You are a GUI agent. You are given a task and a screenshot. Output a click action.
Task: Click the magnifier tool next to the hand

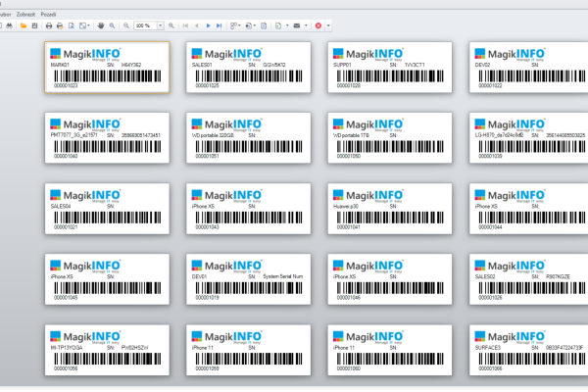pyautogui.click(x=112, y=25)
